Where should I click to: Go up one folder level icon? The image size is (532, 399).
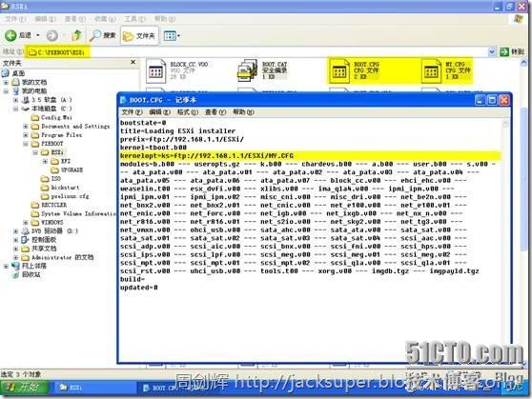pos(76,35)
